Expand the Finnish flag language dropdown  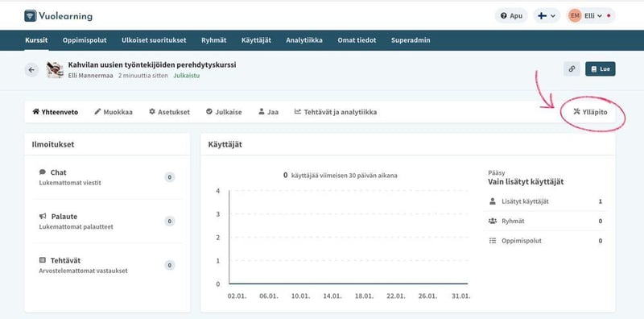point(547,16)
